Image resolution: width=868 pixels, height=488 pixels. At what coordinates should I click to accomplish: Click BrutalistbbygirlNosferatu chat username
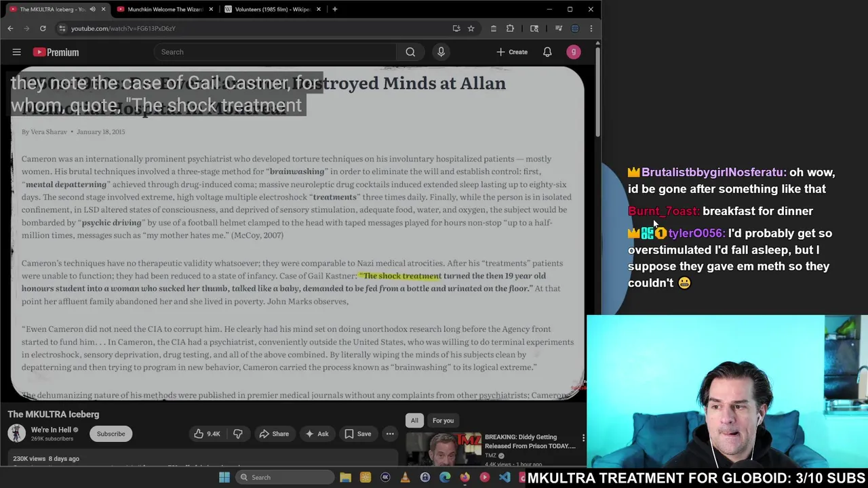pyautogui.click(x=713, y=173)
